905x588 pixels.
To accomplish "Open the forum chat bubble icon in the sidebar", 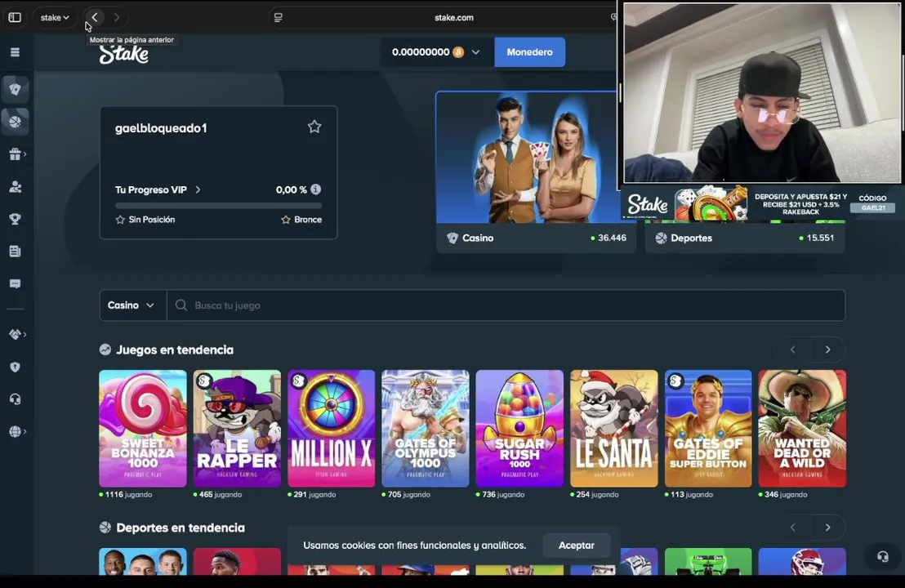I will [x=15, y=284].
